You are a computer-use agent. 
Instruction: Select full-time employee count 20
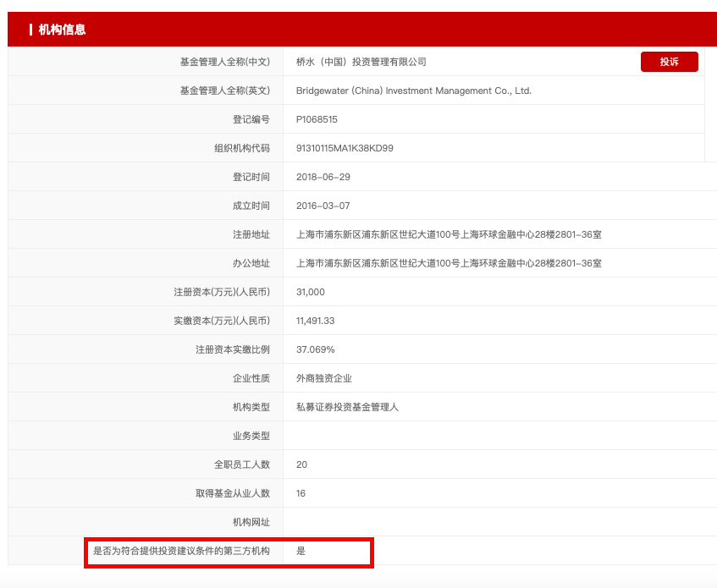(301, 464)
